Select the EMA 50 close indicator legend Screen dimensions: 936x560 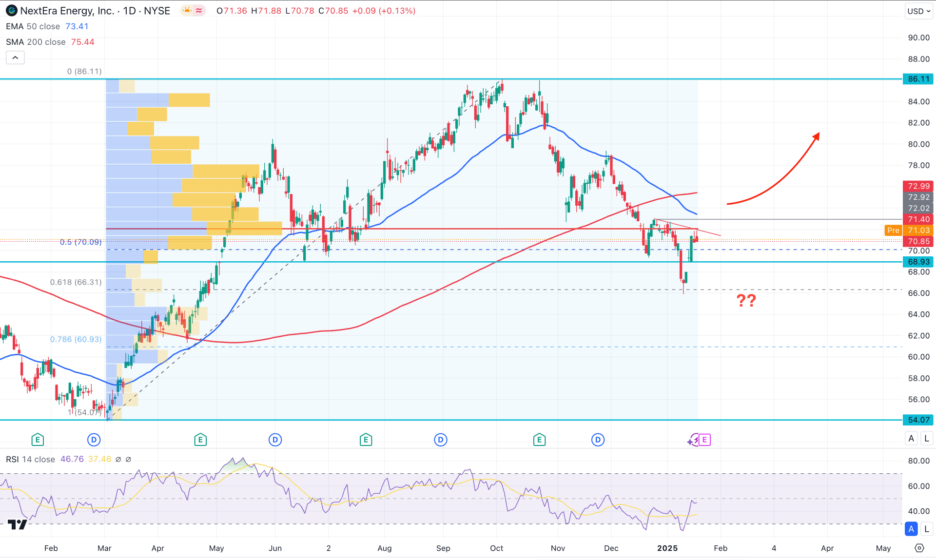coord(33,26)
